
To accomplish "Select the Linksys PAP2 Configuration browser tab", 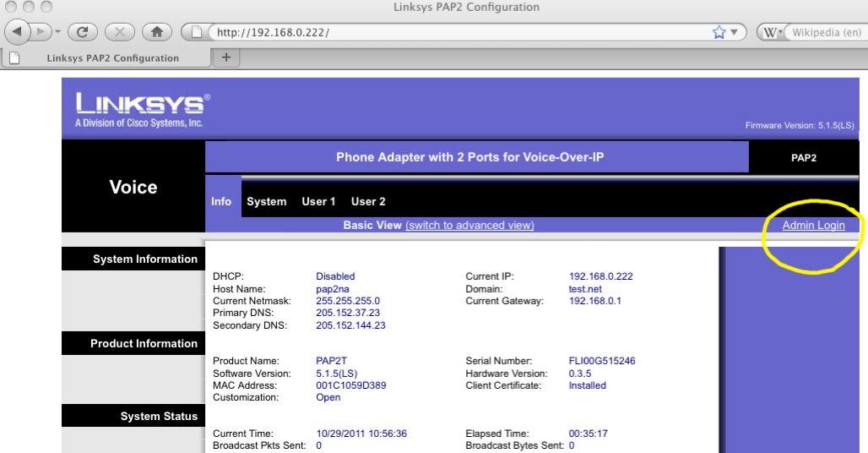I will tap(106, 57).
